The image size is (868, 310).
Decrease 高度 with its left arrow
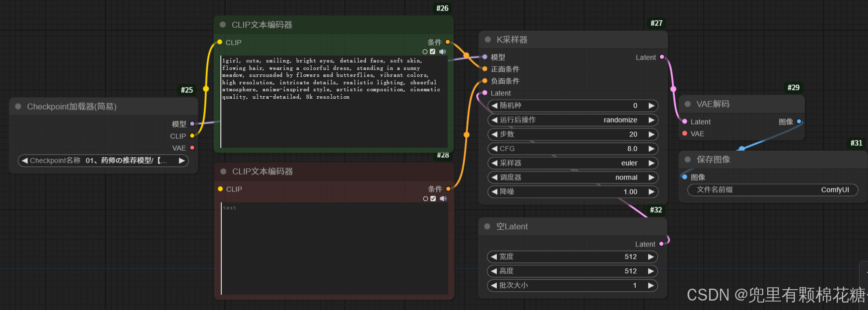494,271
